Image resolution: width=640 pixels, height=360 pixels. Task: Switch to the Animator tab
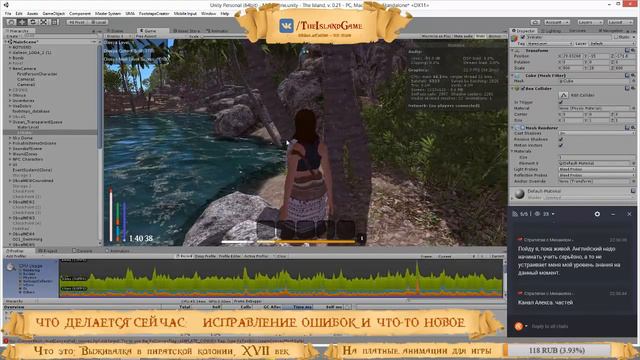click(217, 31)
